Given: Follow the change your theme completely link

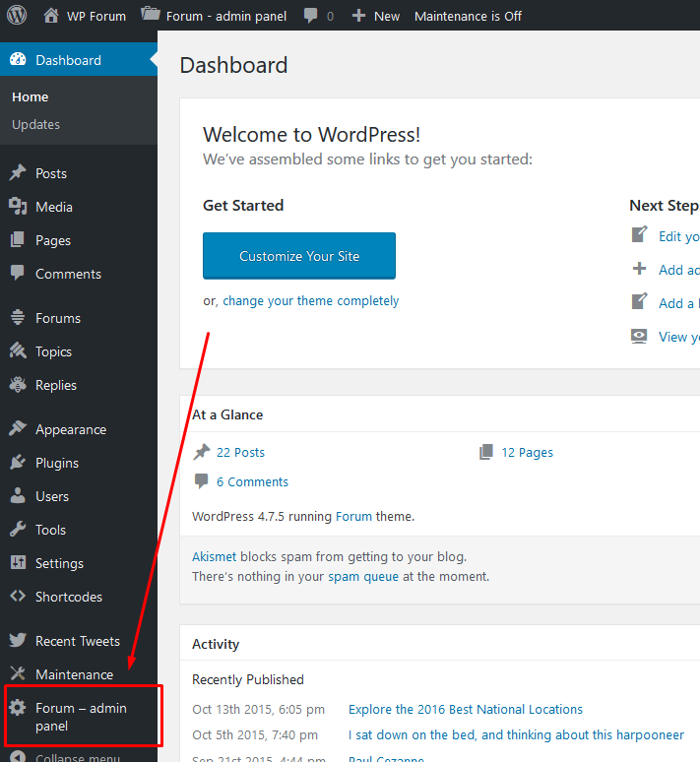Looking at the screenshot, I should 310,301.
